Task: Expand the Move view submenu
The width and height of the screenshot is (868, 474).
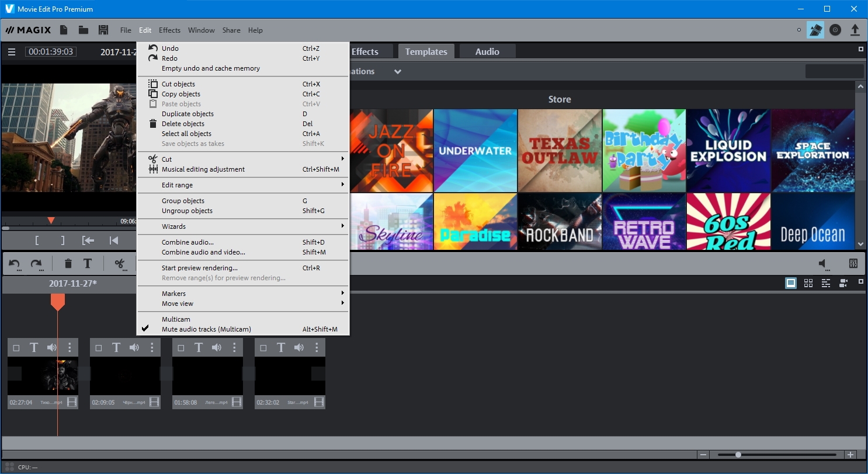Action: click(x=242, y=304)
